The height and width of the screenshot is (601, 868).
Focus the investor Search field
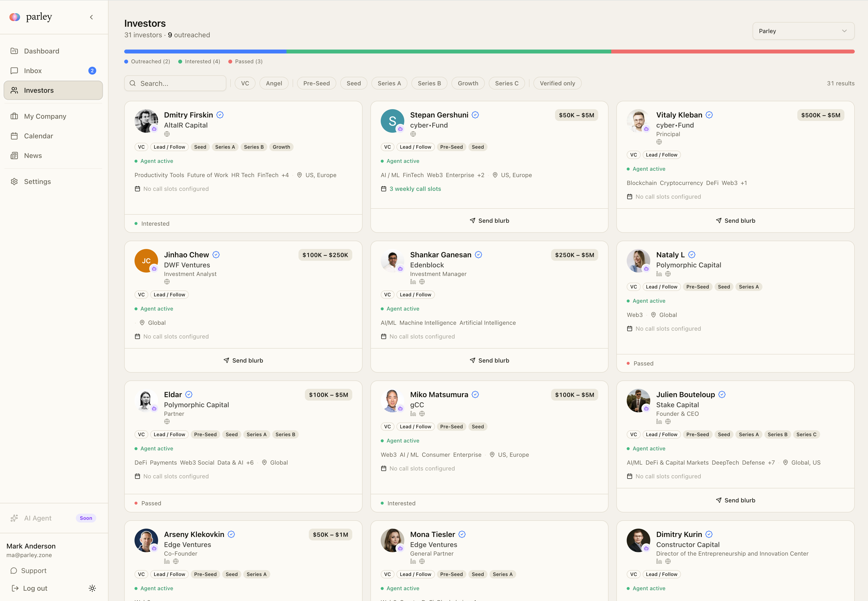pos(175,83)
